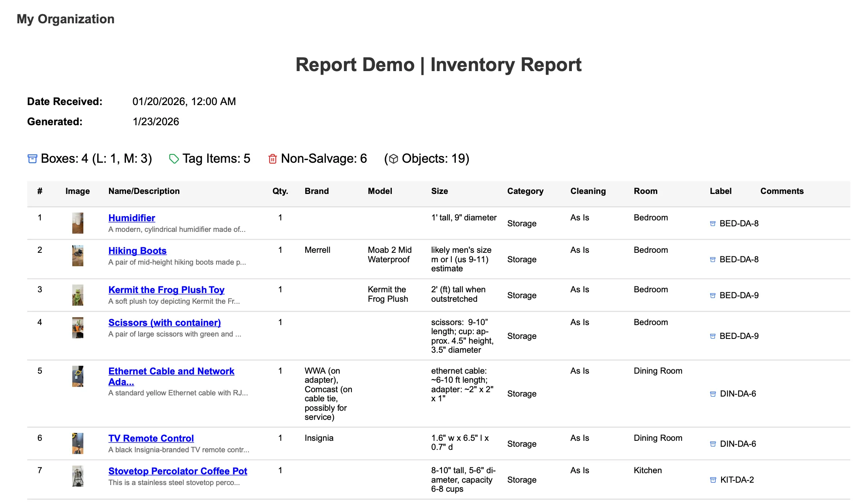The image size is (857, 504).
Task: Click the box icon in the Stovetop Percolator row
Action: [713, 480]
